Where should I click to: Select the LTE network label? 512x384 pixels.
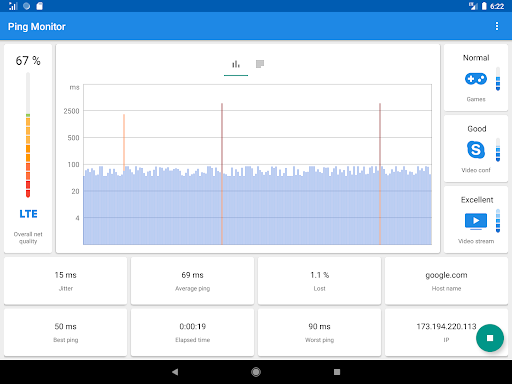point(28,214)
